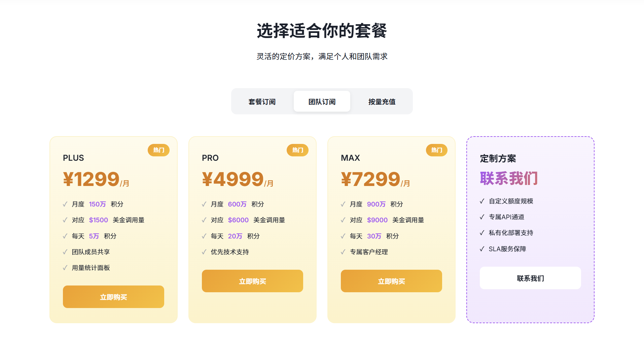The height and width of the screenshot is (340, 644).
Task: Click the checkmark beside 优先技术支持
Action: click(204, 252)
